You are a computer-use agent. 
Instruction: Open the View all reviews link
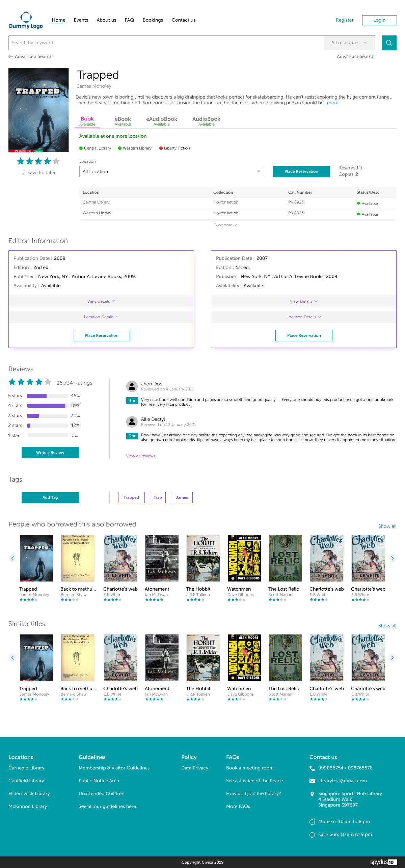pos(141,456)
